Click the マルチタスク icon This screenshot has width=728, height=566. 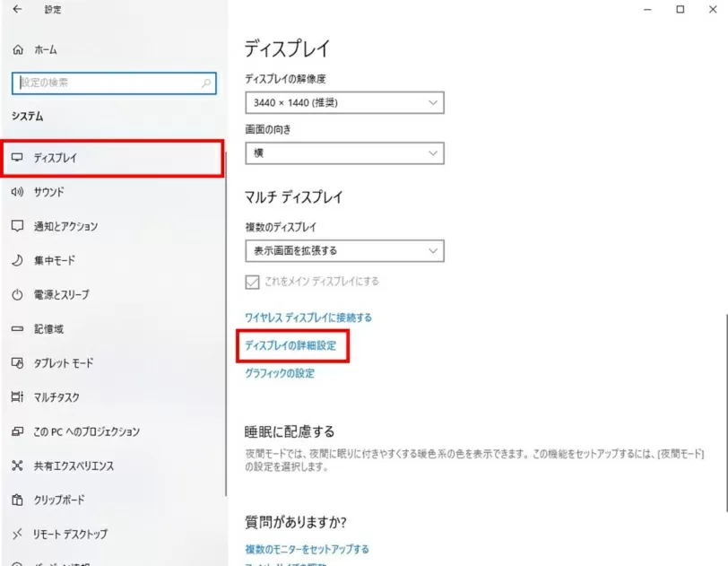17,396
